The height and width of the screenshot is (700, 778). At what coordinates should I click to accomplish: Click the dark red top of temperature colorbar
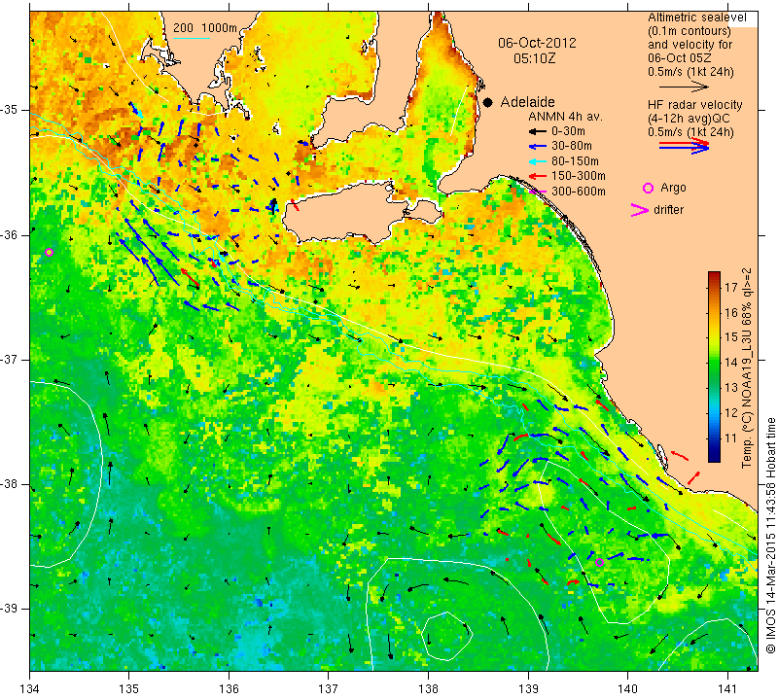click(714, 276)
